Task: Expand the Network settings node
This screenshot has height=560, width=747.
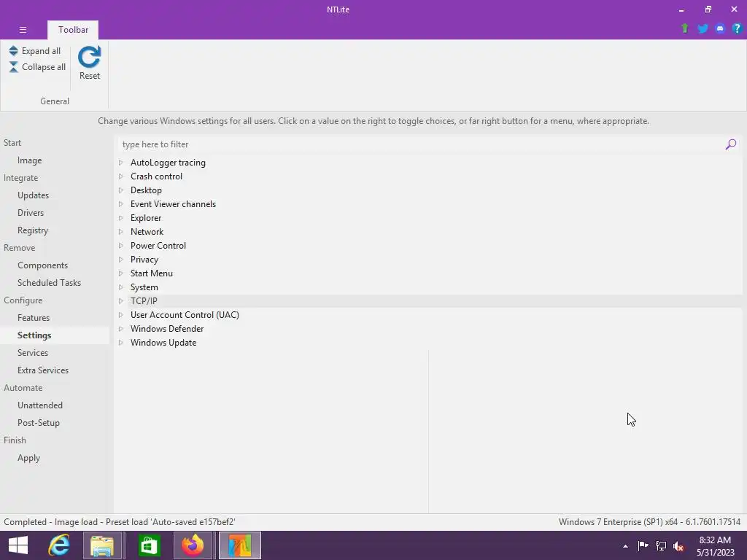Action: [121, 232]
